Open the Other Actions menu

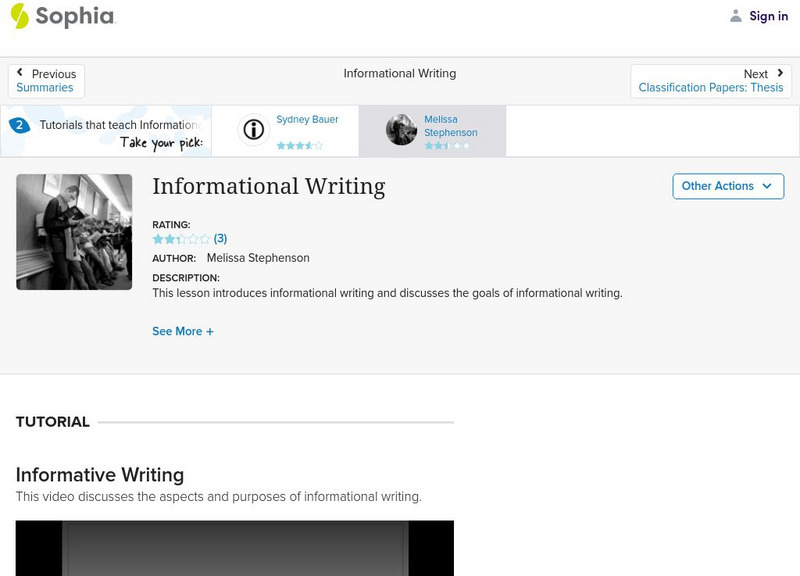pyautogui.click(x=728, y=186)
